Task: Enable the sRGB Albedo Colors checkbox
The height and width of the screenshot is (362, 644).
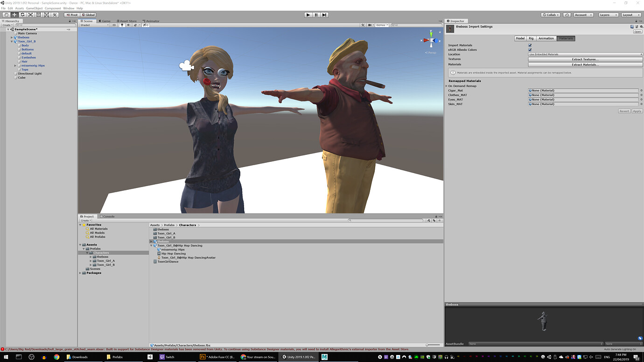Action: [x=530, y=50]
